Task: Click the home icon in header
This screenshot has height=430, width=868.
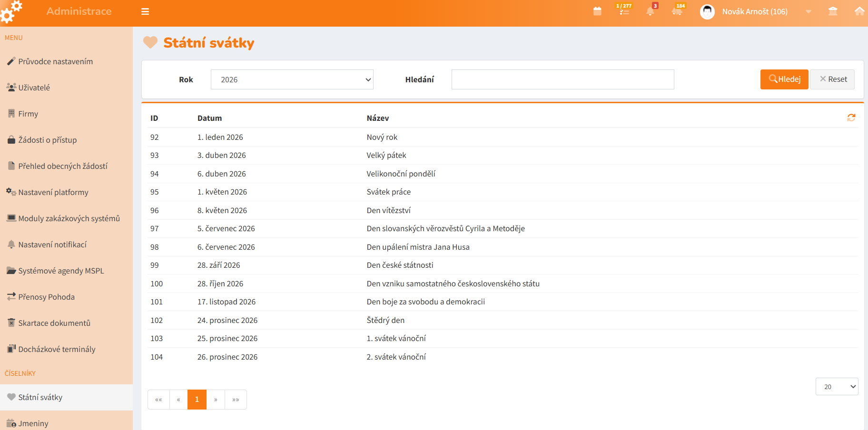Action: 859,11
